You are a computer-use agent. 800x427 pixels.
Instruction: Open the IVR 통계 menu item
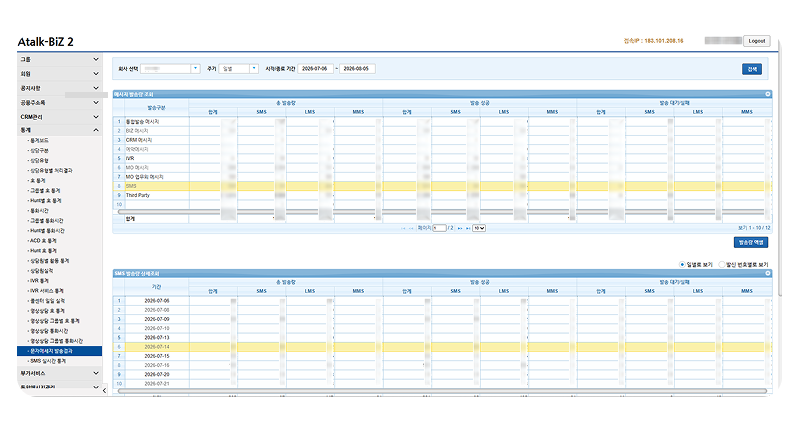[x=39, y=281]
